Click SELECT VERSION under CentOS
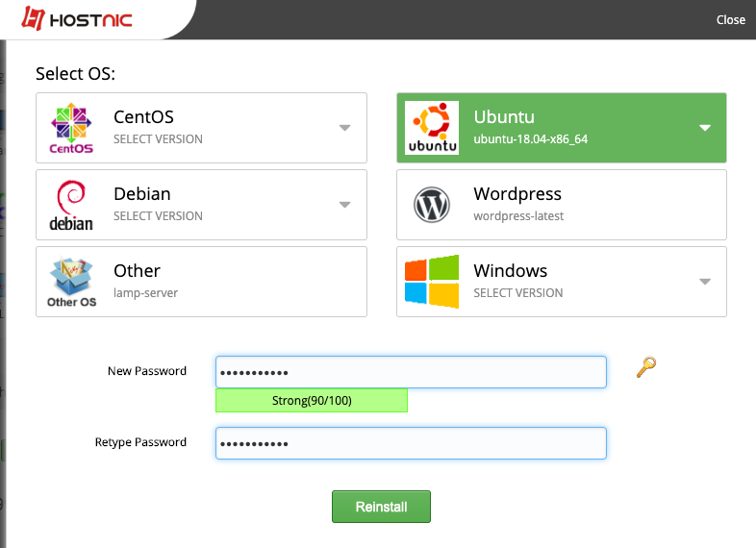This screenshot has height=548, width=756. click(158, 139)
